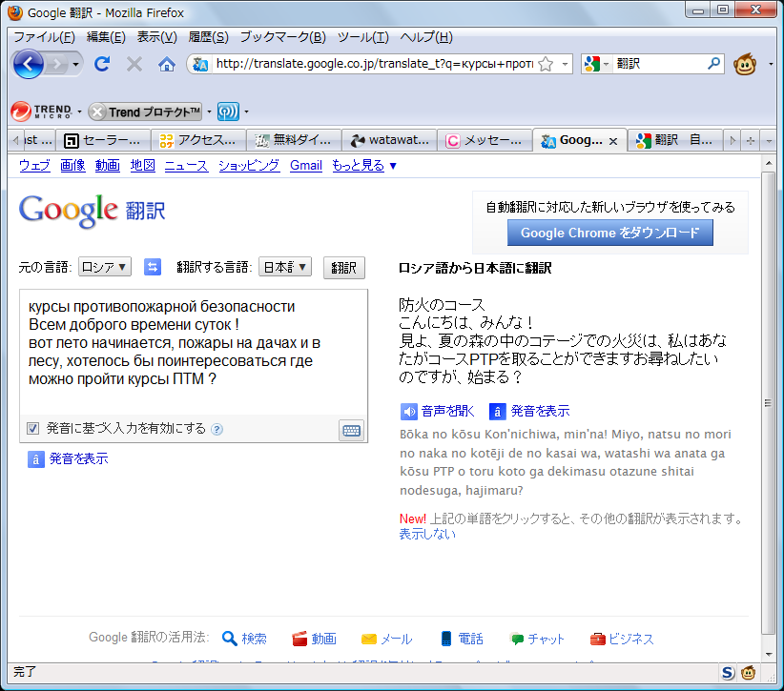Toggle 発音に基づく入力を有効にする checkbox
Image resolution: width=784 pixels, height=691 pixels.
point(33,428)
